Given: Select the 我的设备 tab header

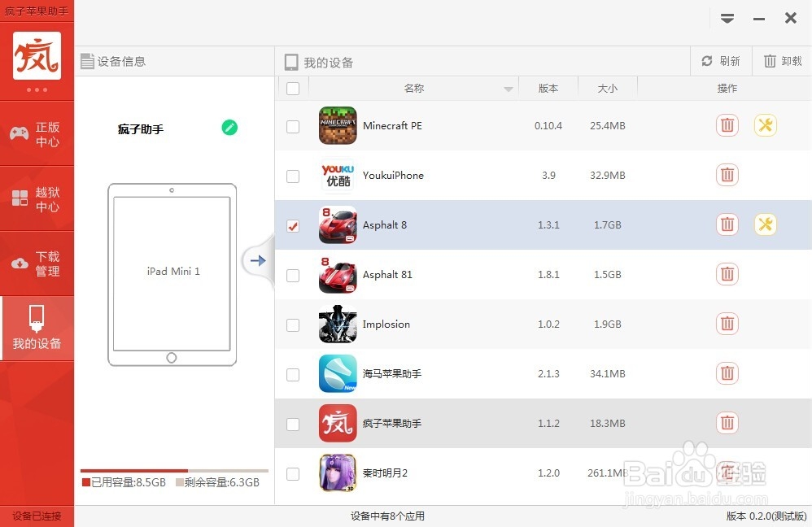Looking at the screenshot, I should (325, 60).
